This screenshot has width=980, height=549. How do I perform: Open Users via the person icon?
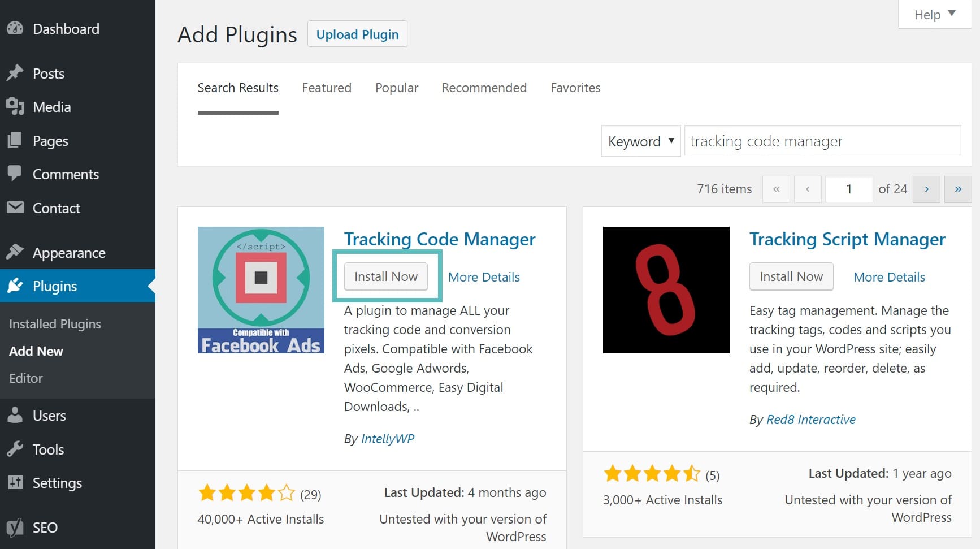pos(15,415)
